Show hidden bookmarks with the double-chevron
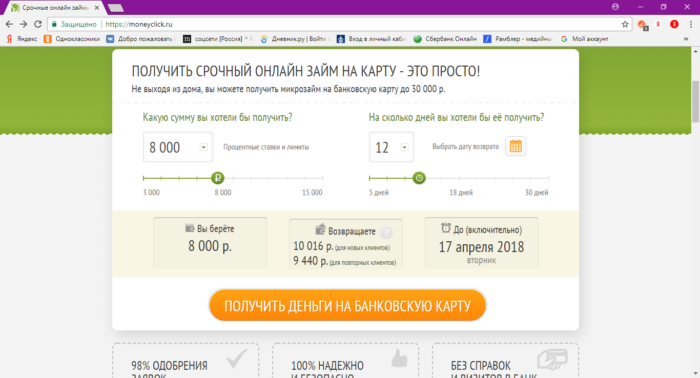This screenshot has width=700, height=378. pos(686,39)
